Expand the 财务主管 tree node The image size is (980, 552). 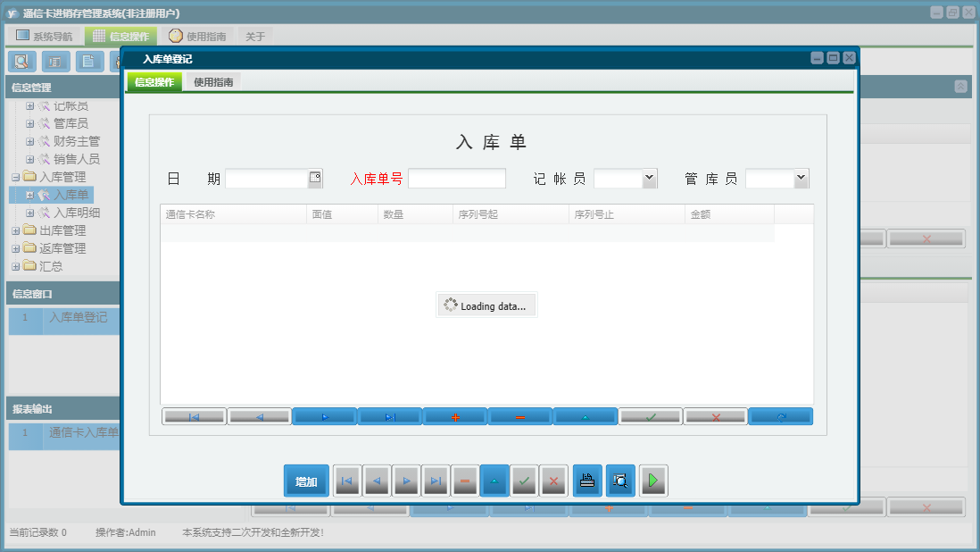(29, 141)
